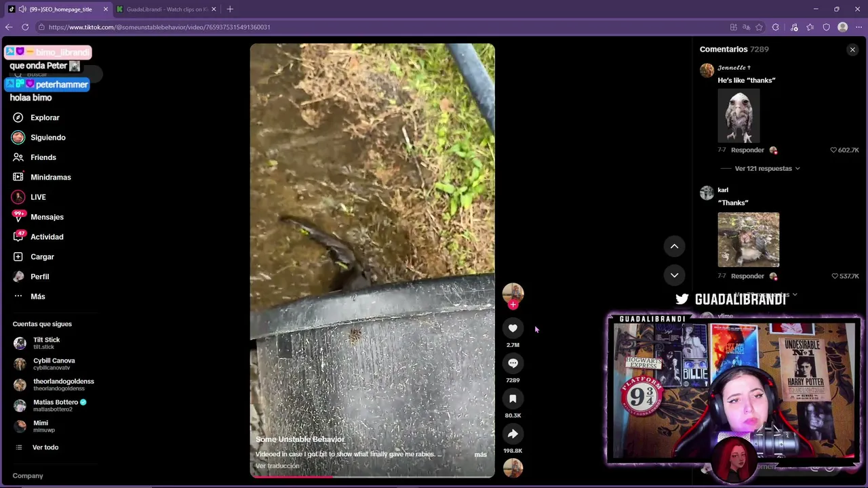This screenshot has width=868, height=488.
Task: Open the image in karl's comment
Action: click(749, 240)
